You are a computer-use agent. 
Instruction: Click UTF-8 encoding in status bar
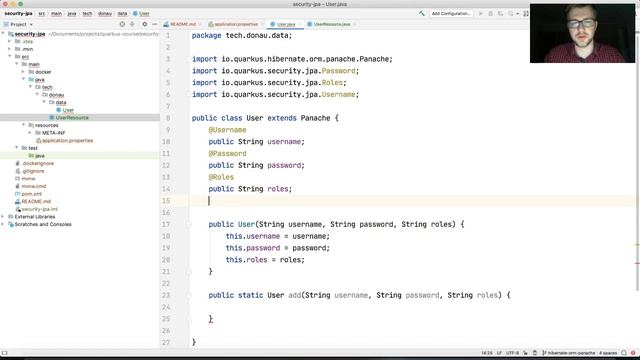[x=512, y=353]
